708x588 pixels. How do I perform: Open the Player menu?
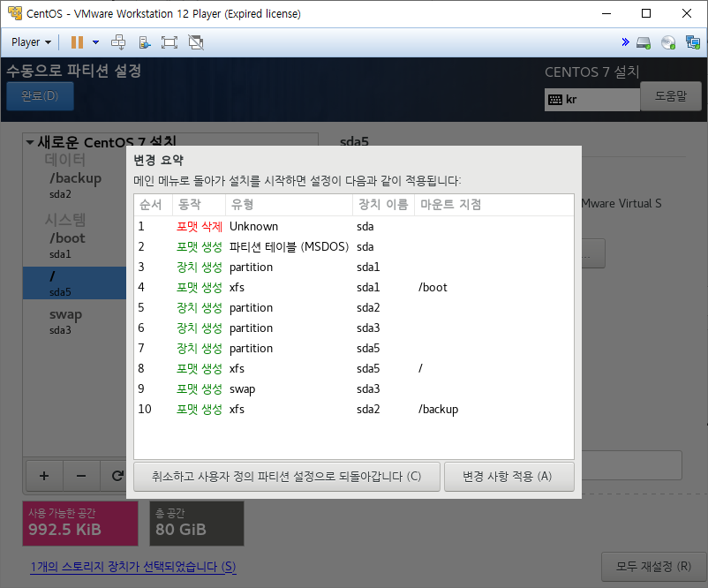click(x=31, y=42)
